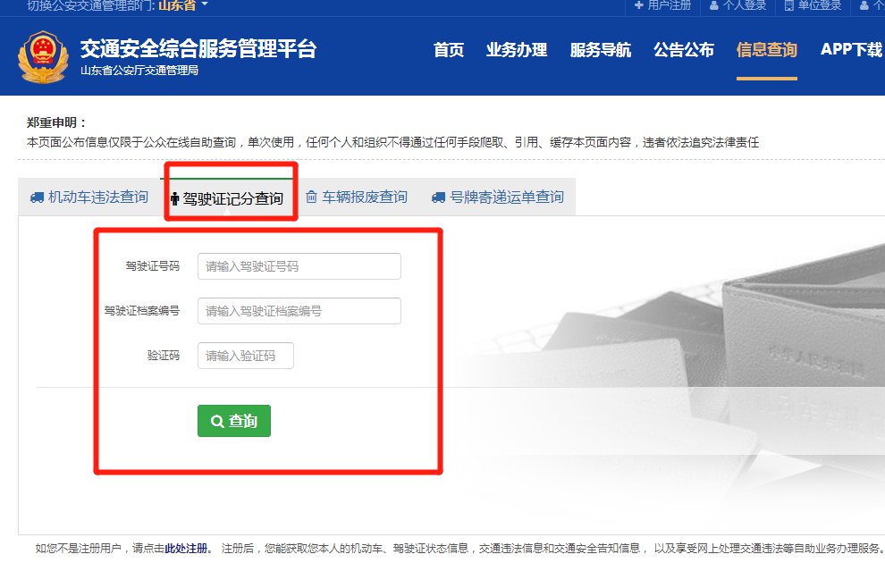Open the 公告公布 navigation menu
Viewport: 885px width, 588px height.
pyautogui.click(x=684, y=50)
